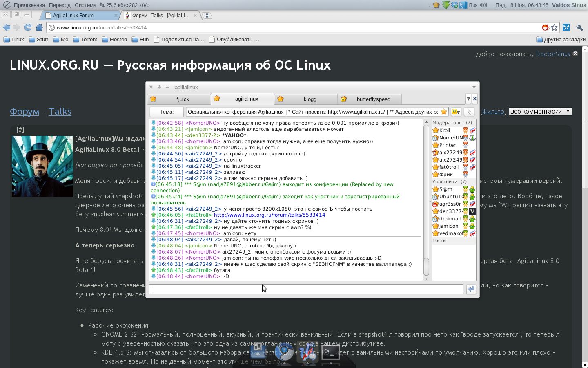This screenshot has height=368, width=588.
Task: Click the user avatar thumbnail
Action: pos(42,166)
